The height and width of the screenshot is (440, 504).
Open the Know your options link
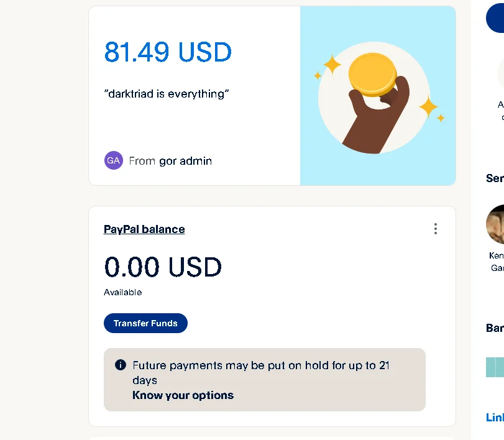183,395
